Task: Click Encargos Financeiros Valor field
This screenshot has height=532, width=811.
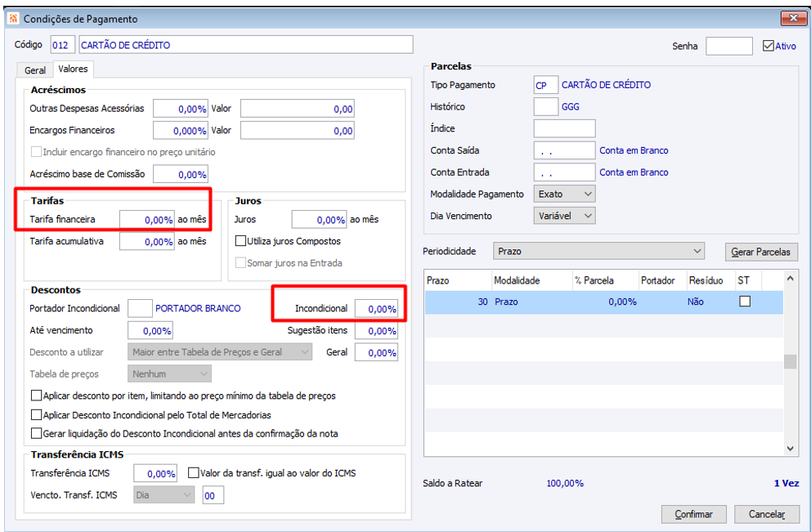Action: click(x=298, y=130)
